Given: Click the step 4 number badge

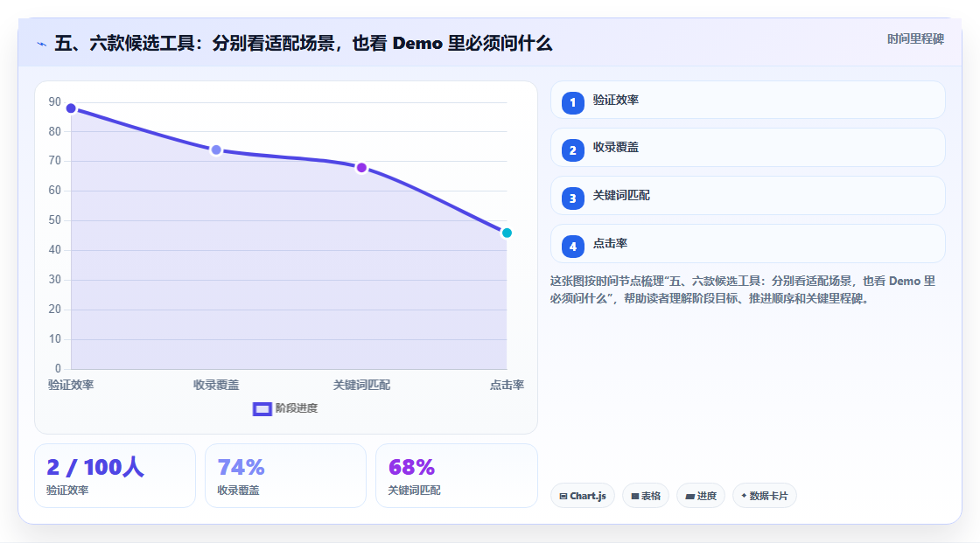Looking at the screenshot, I should pos(572,247).
